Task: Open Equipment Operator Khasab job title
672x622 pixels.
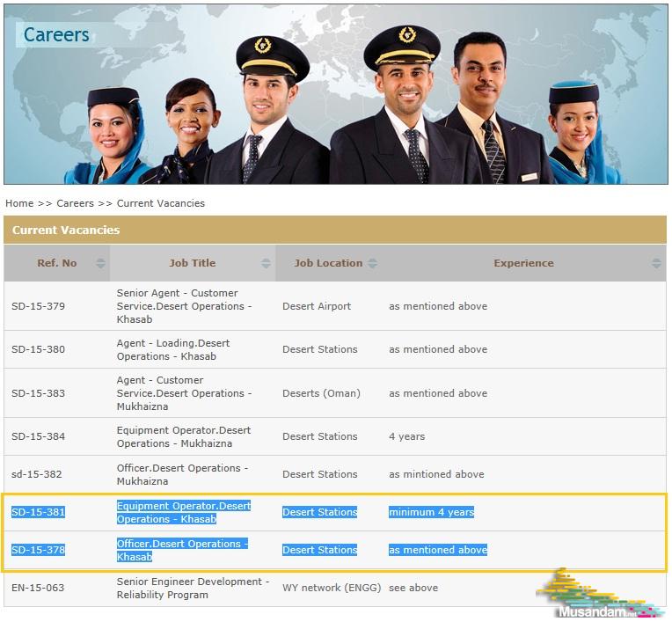Action: coord(184,512)
